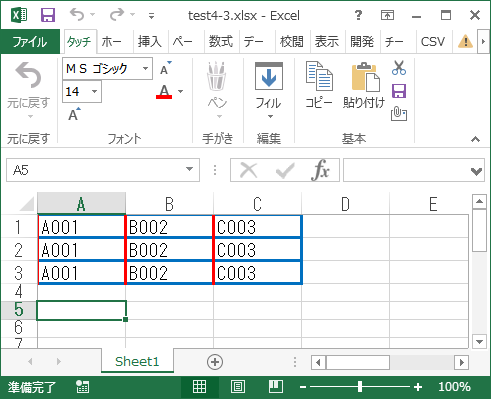Viewport: 491px width, 399px height.
Task: Expand the 元に戻す dropdown arrow
Action: (x=30, y=116)
